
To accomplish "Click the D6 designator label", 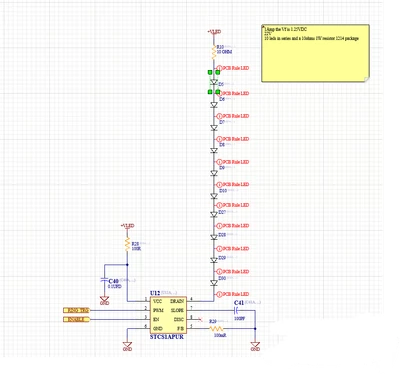I will coord(222,99).
